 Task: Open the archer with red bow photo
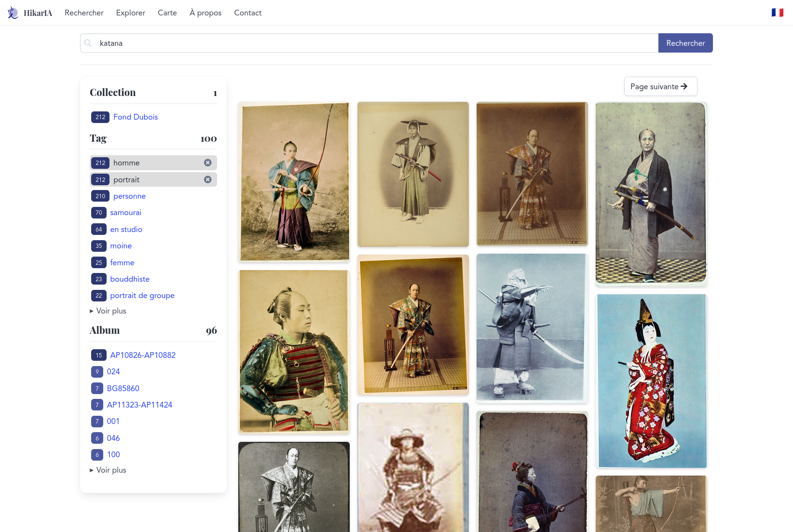[x=294, y=182]
